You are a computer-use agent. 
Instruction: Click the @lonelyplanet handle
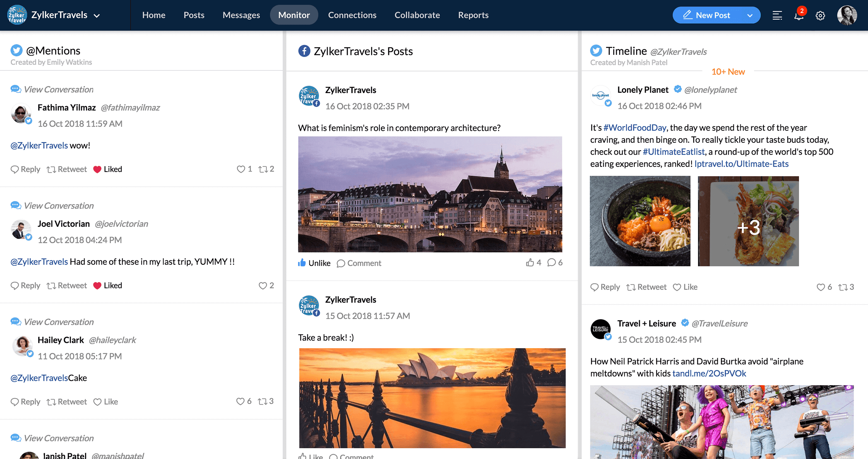pos(710,90)
